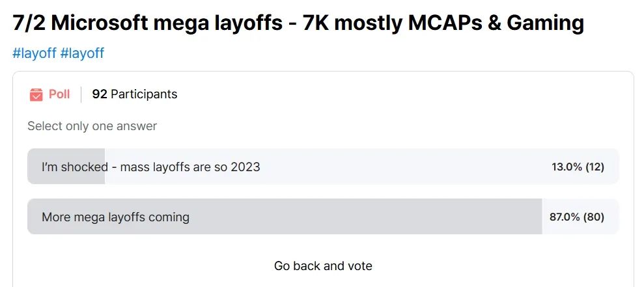Click the 'Select only one answer' hint
Viewport: 644px width, 287px height.
(x=92, y=126)
